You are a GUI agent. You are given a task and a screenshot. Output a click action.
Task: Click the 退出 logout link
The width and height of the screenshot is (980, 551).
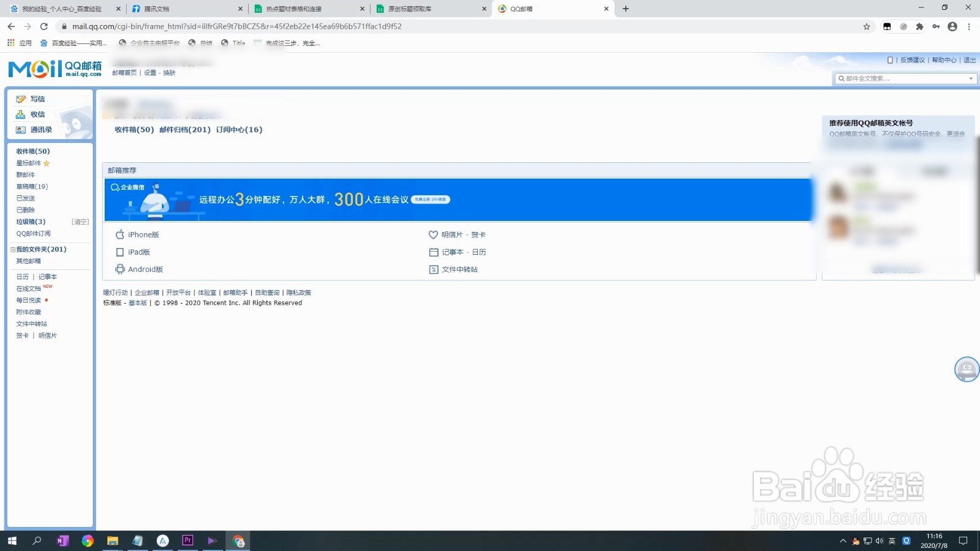click(970, 60)
